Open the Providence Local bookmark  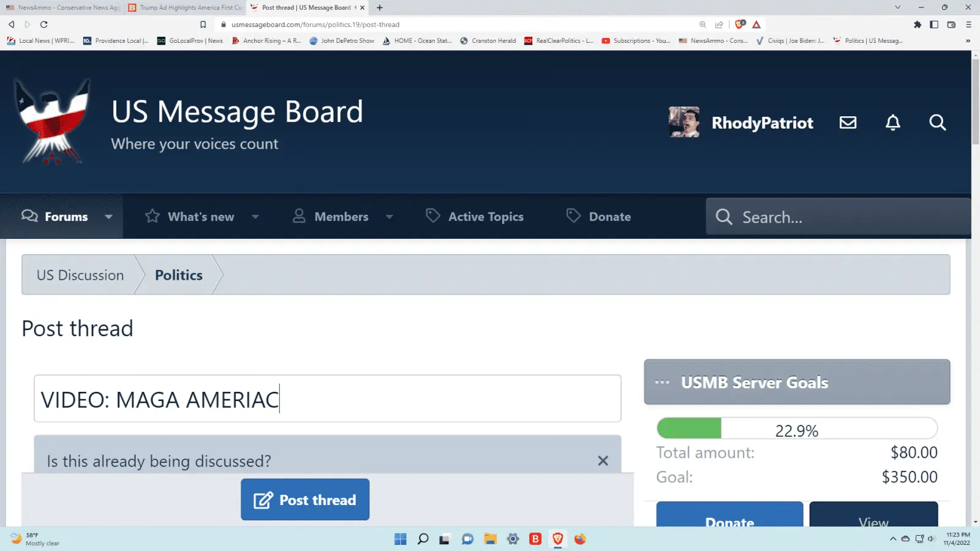point(116,41)
